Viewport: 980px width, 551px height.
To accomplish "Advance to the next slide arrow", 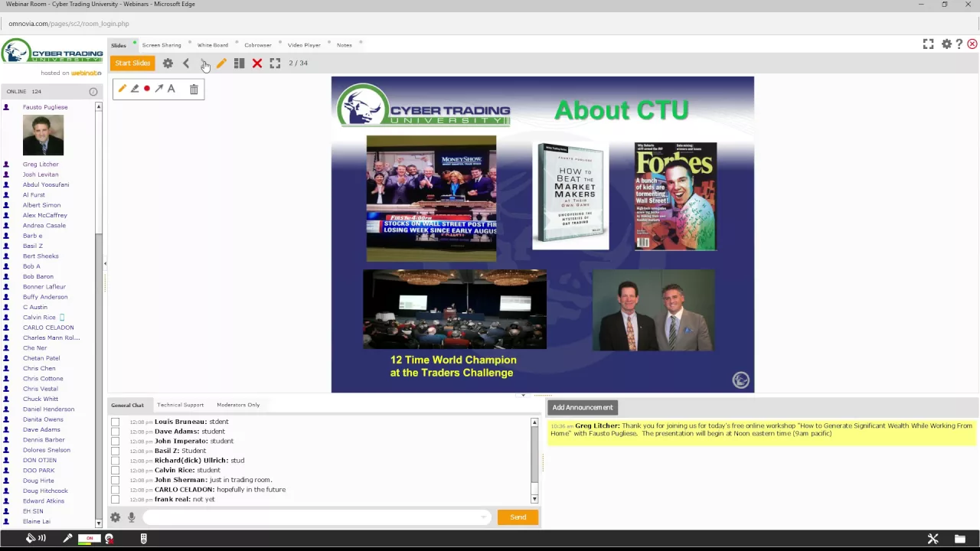I will (x=204, y=64).
